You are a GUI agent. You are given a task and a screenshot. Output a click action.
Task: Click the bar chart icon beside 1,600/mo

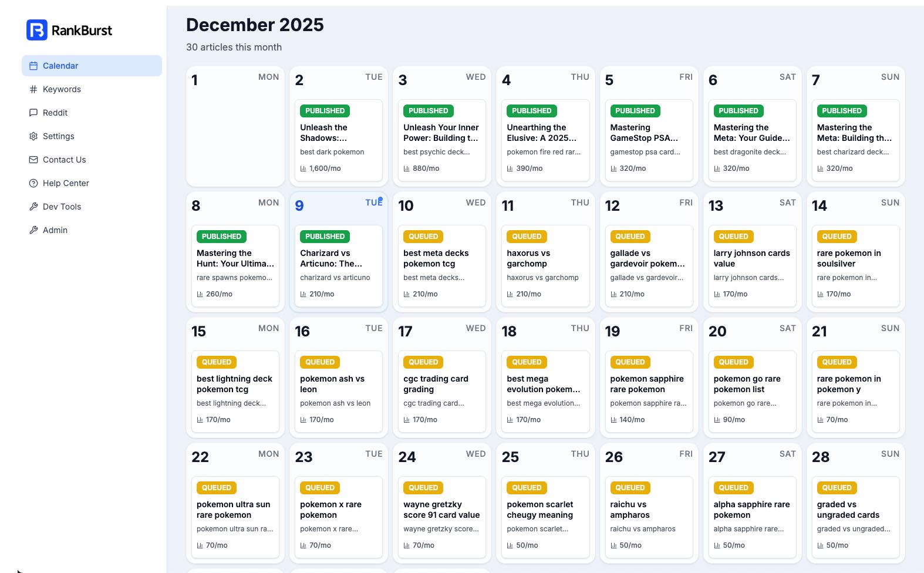(303, 168)
